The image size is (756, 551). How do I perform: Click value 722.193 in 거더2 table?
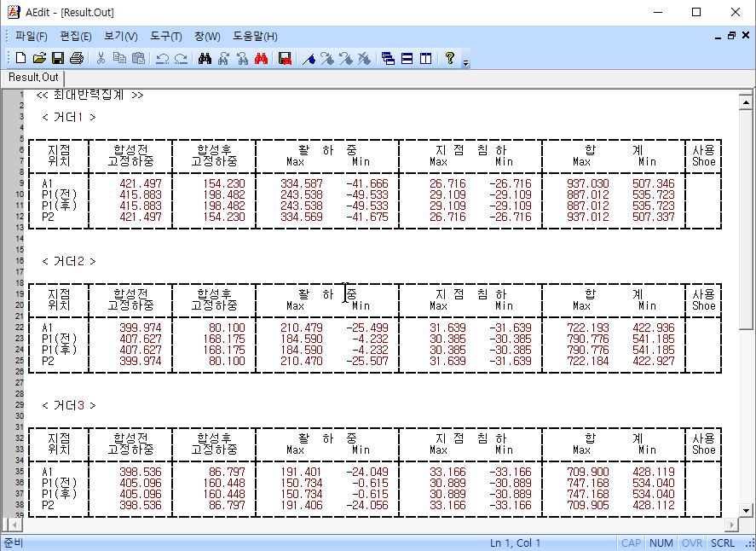(x=588, y=328)
